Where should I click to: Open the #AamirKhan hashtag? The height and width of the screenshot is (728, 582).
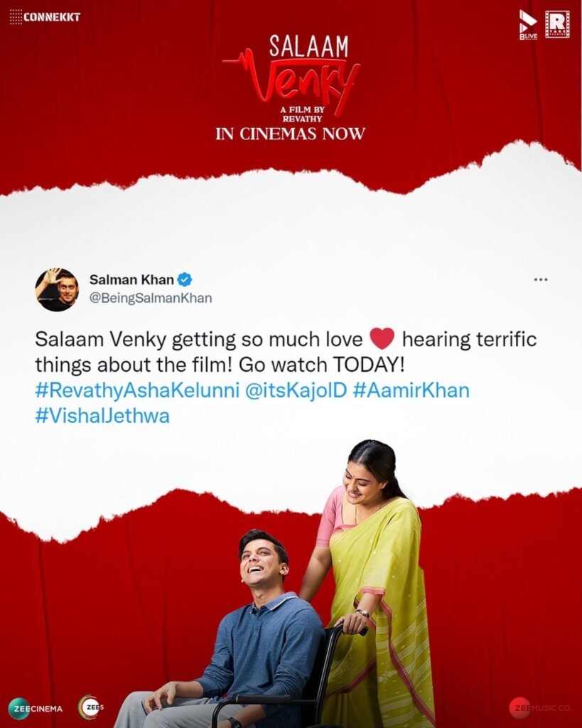(411, 390)
